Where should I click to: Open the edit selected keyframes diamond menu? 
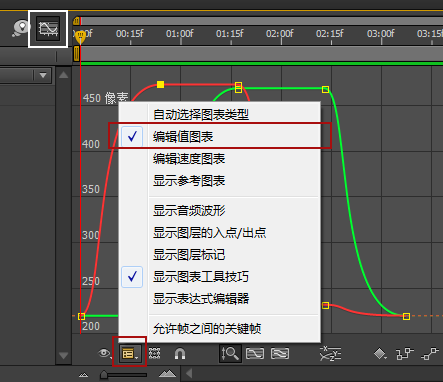click(380, 353)
